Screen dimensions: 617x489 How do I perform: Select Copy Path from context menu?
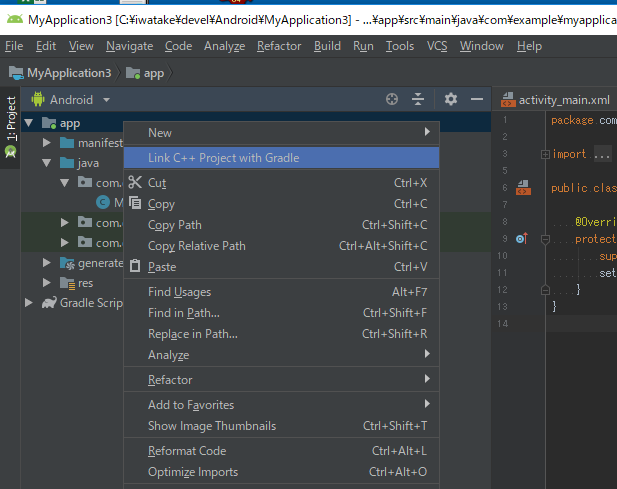281,225
